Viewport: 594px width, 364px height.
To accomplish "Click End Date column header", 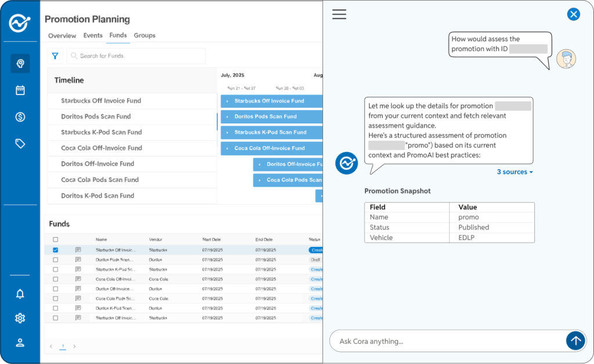I will coord(264,239).
